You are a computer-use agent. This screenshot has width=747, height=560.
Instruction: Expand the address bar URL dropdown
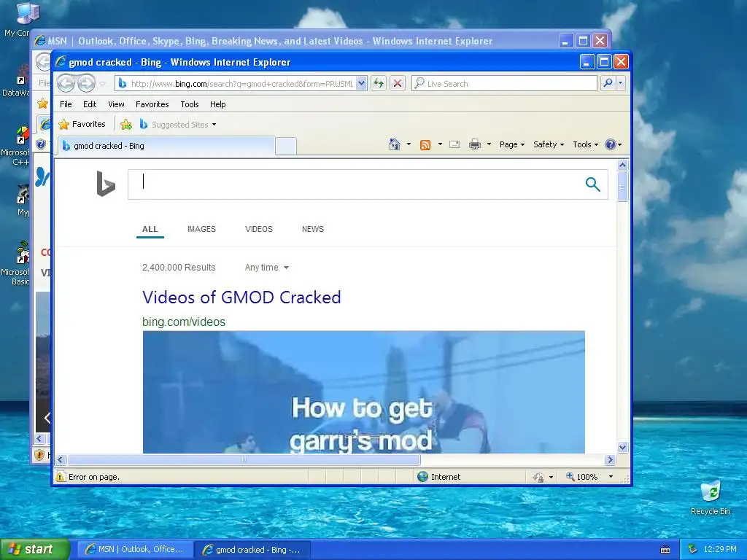click(x=361, y=83)
